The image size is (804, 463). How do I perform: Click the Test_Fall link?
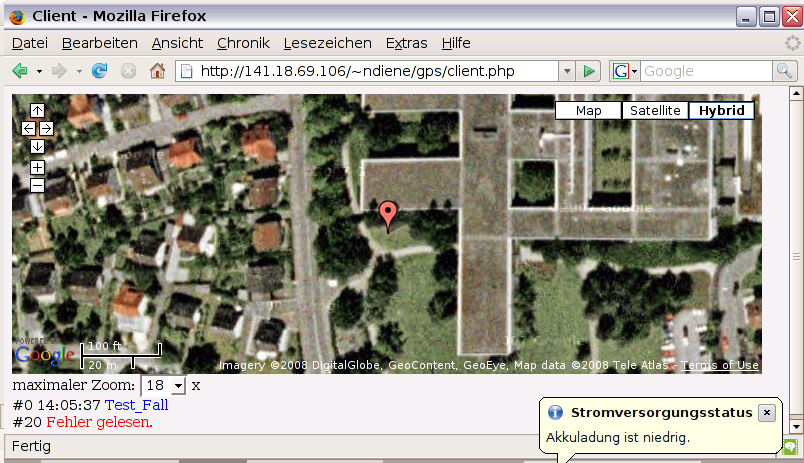(x=136, y=405)
